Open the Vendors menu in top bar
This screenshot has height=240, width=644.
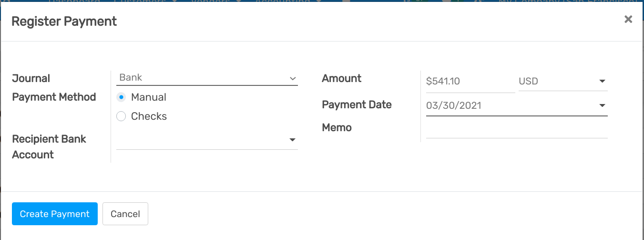pos(213,1)
